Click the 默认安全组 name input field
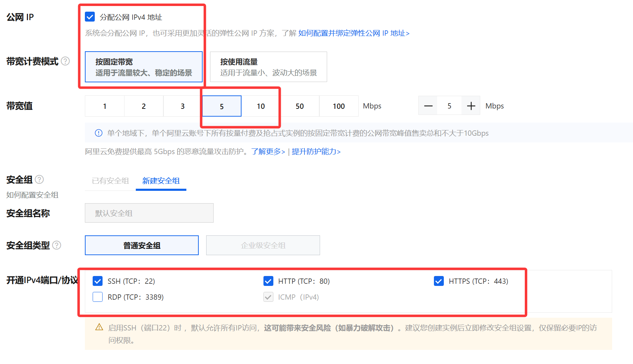Image resolution: width=633 pixels, height=364 pixels. point(149,213)
